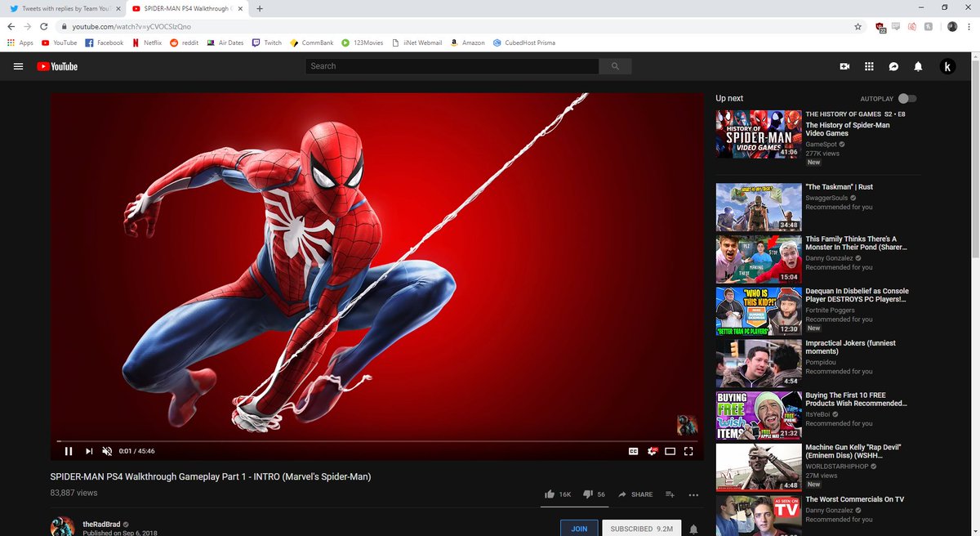The height and width of the screenshot is (536, 980).
Task: Open the Air Dates bookmark
Action: point(225,42)
